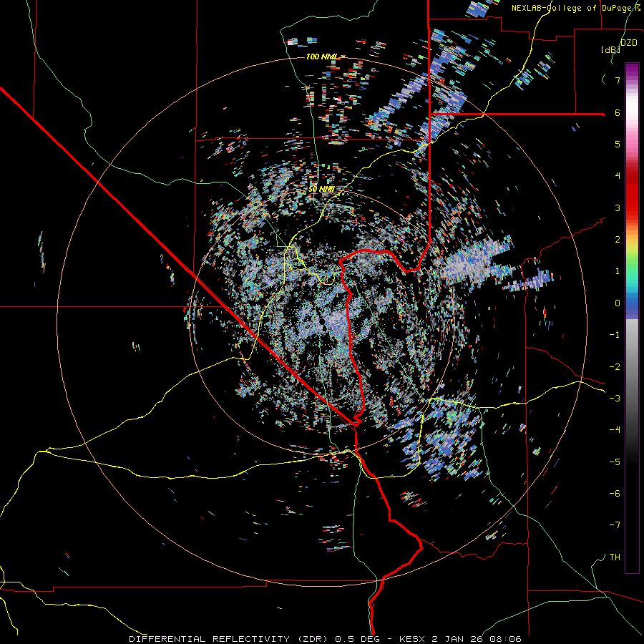The image size is (644, 644).
Task: Click the -2 value on color scale
Action: pos(615,367)
